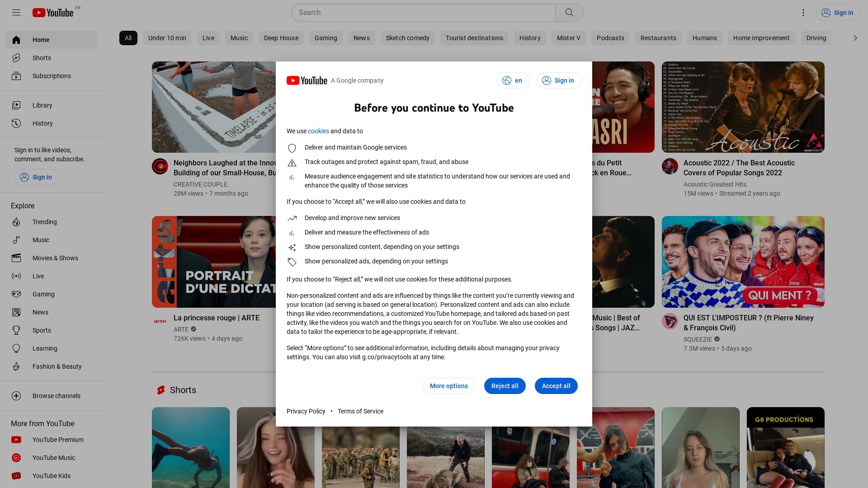Open Library in the sidebar
This screenshot has width=868, height=488.
52,105
